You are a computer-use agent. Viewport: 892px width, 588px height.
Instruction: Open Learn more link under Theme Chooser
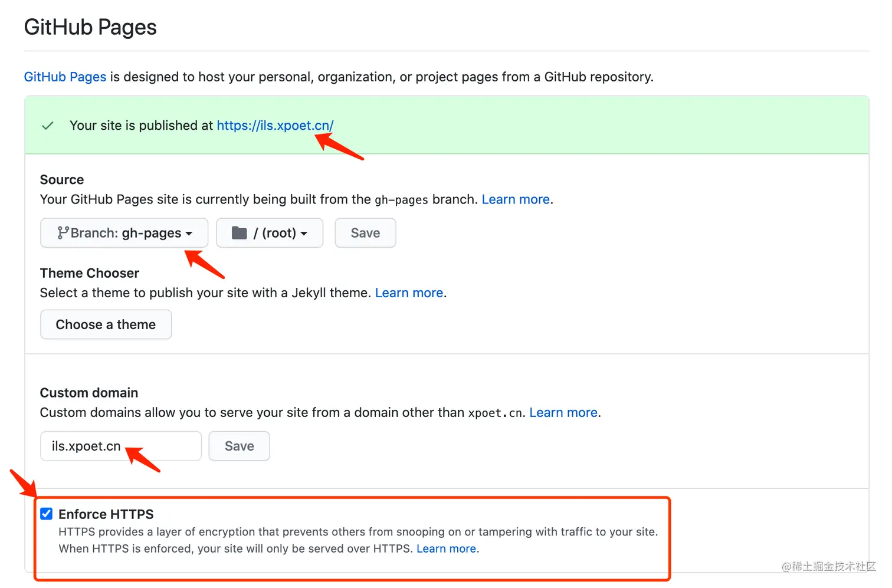(409, 293)
